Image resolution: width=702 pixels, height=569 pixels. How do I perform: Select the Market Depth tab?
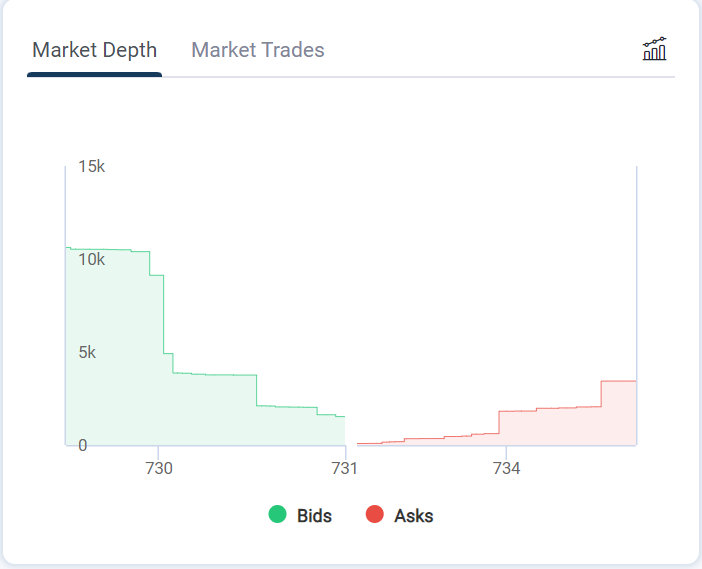click(x=95, y=50)
